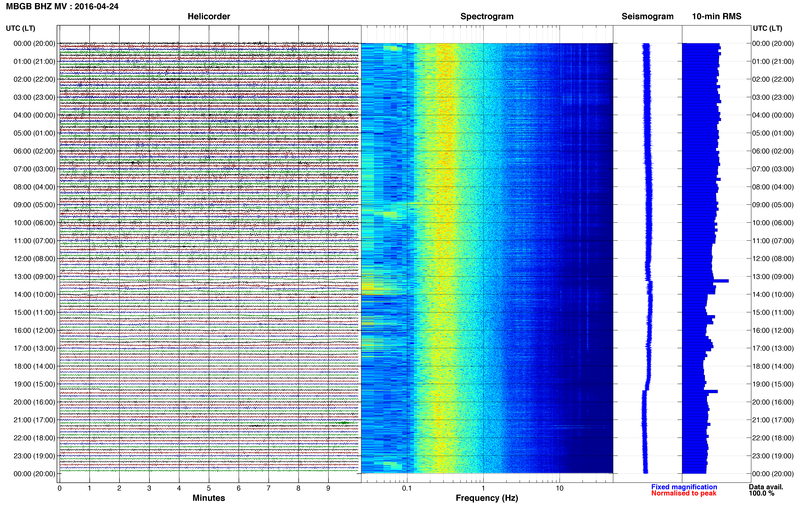Image resolution: width=812 pixels, height=508 pixels.
Task: Click right axis label 13:00 (09:00)
Action: click(x=773, y=277)
